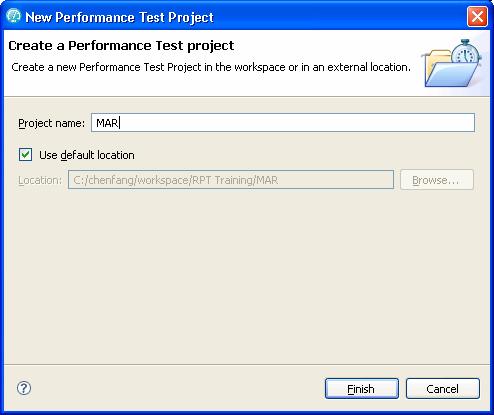Click the grayed Location path field
Image resolution: width=494 pixels, height=415 pixels.
(x=231, y=180)
